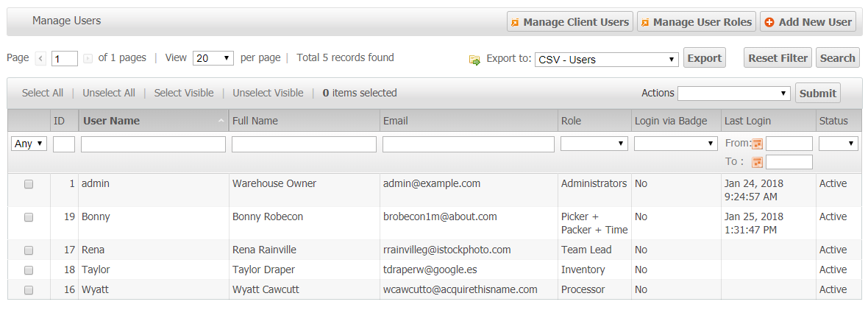Focus the User Name filter field
The image size is (868, 310).
click(x=153, y=144)
